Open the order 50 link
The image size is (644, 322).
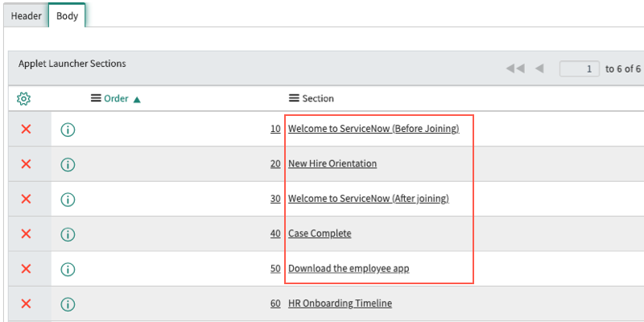[275, 269]
